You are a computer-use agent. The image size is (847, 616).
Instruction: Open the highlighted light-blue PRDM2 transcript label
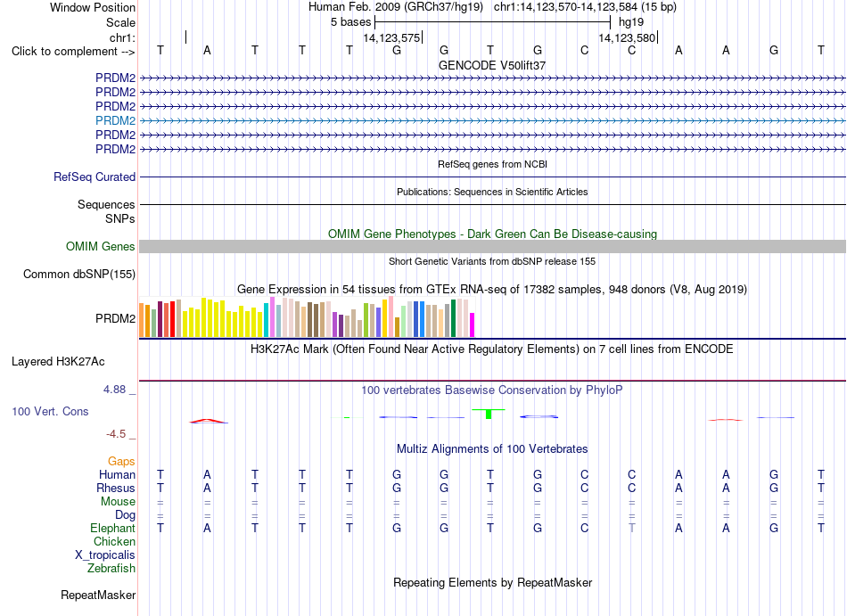115,120
